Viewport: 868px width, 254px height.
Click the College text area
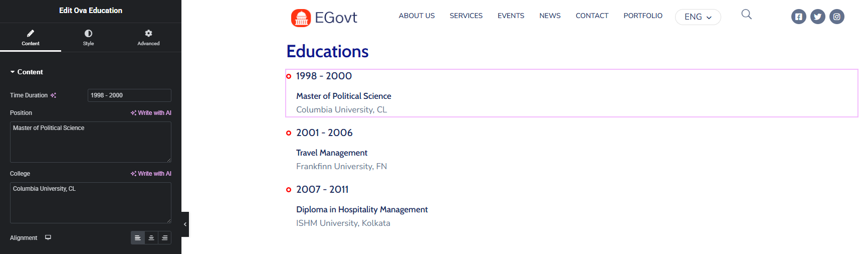[x=91, y=203]
